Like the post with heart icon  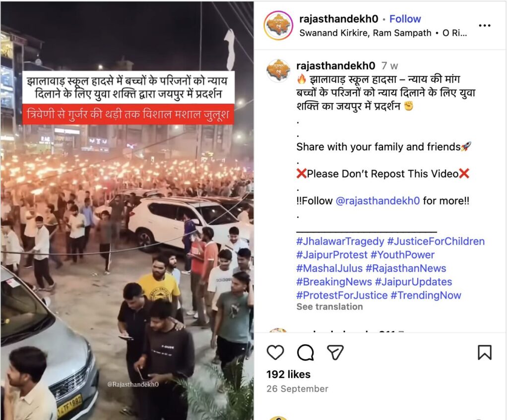(275, 353)
